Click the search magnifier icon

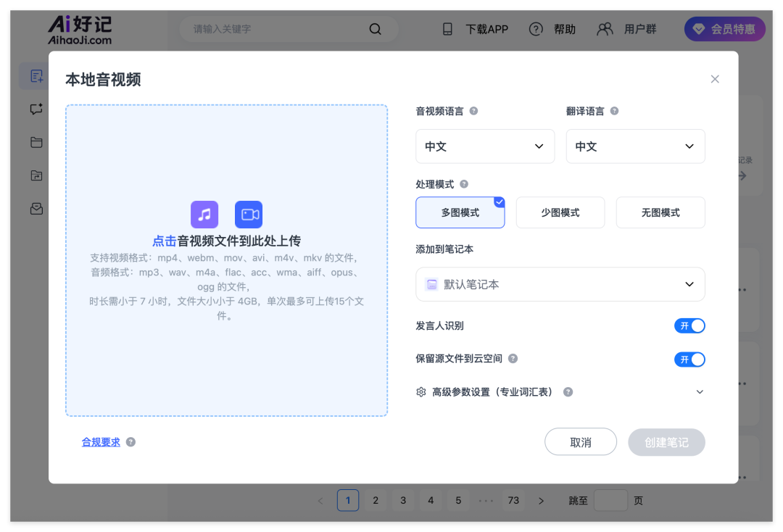[x=375, y=29]
